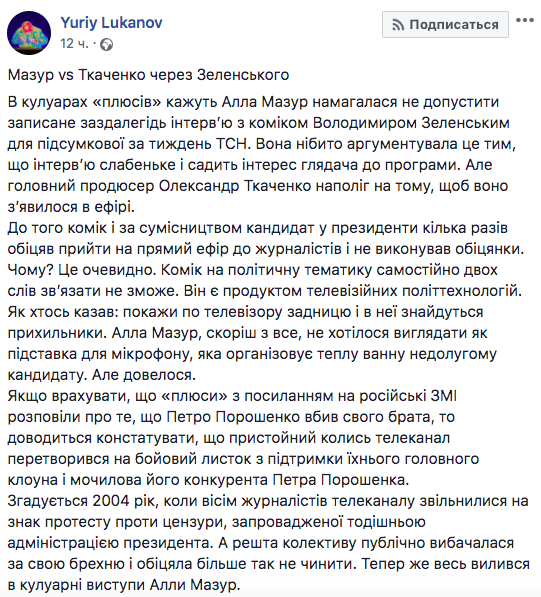Screen dimensions: 541x597
Task: Open the post via the 12 ч. timestamp
Action: 74,44
